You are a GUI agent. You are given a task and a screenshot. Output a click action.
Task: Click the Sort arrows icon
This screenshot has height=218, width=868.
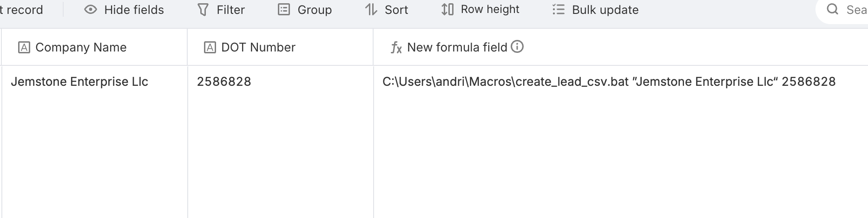pos(371,9)
